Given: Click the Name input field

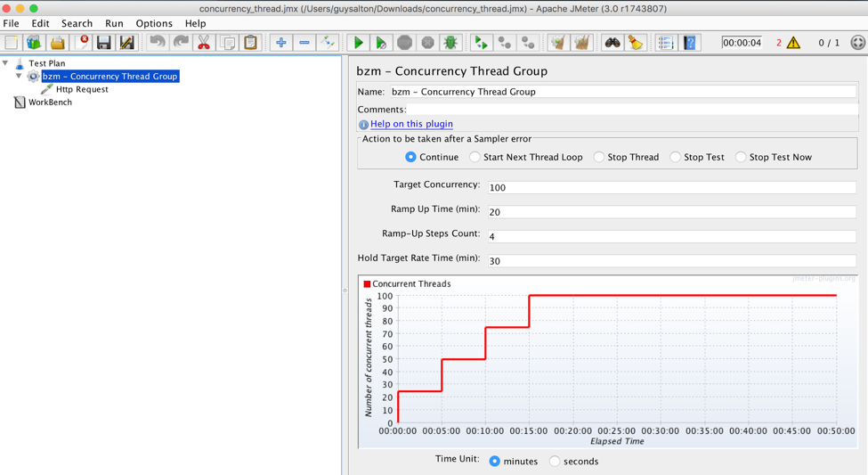Looking at the screenshot, I should [623, 92].
